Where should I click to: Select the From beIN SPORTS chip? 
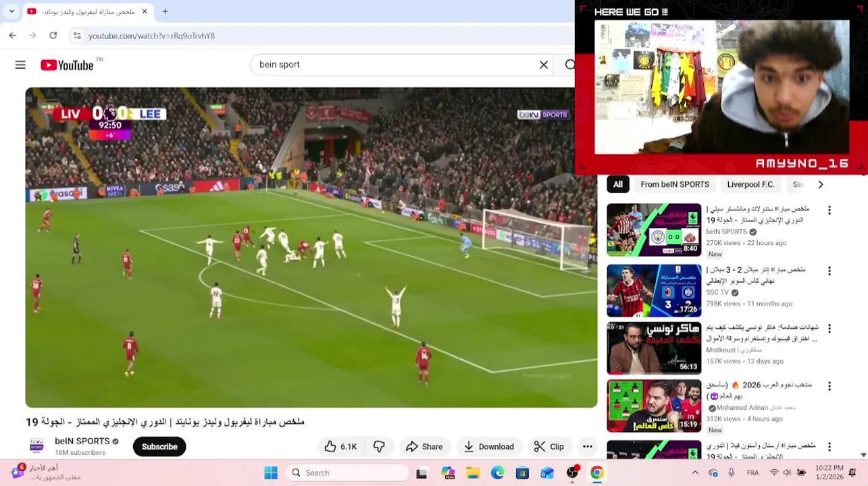675,184
